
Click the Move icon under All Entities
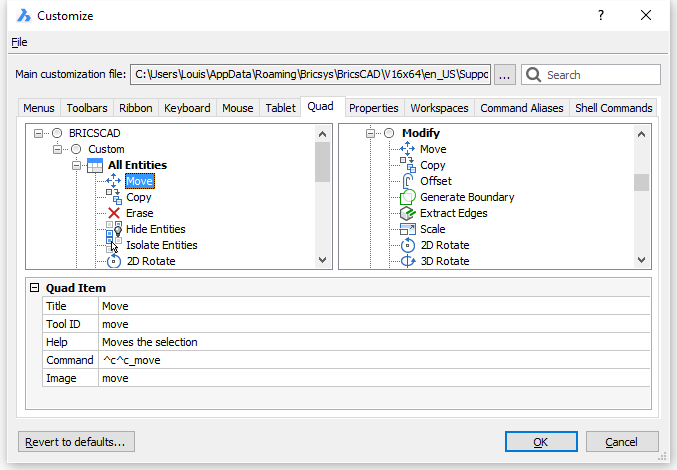coord(114,181)
